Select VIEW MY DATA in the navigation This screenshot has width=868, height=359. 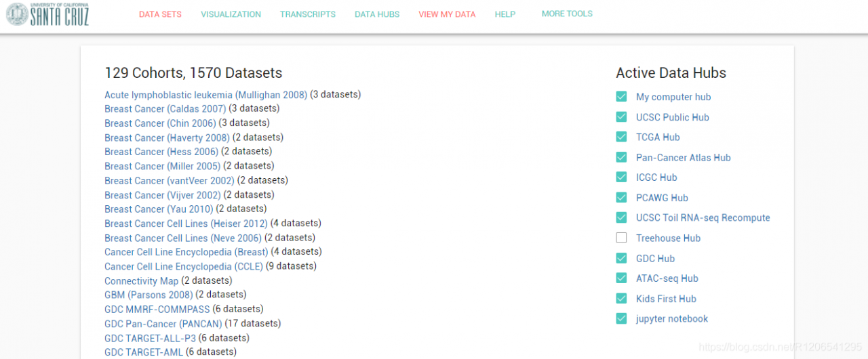point(447,14)
